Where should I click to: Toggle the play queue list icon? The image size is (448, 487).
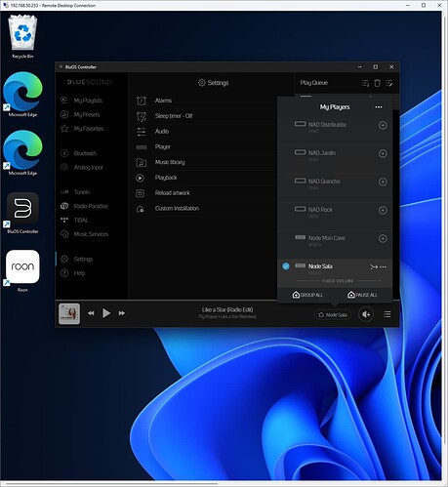387,314
